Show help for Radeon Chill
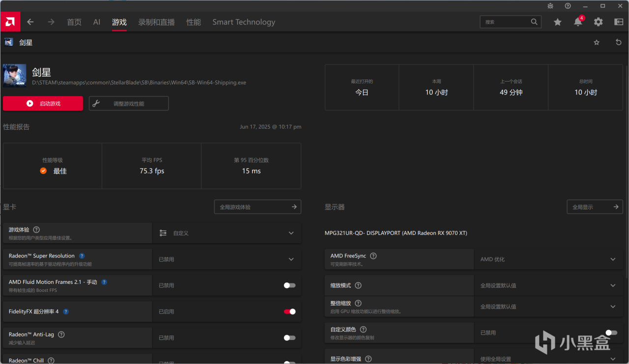This screenshot has height=364, width=629. click(51, 361)
